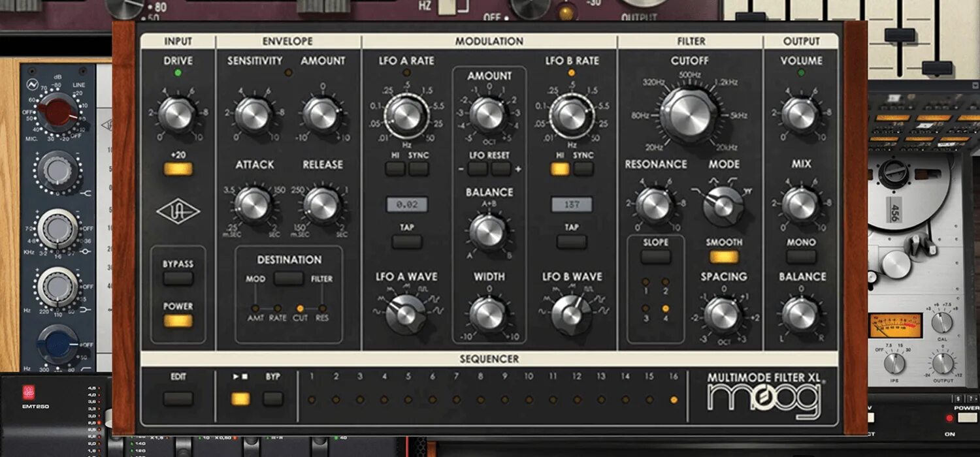Click the LFO Reset minus button
Viewport: 980px width, 457px height.
(478, 169)
